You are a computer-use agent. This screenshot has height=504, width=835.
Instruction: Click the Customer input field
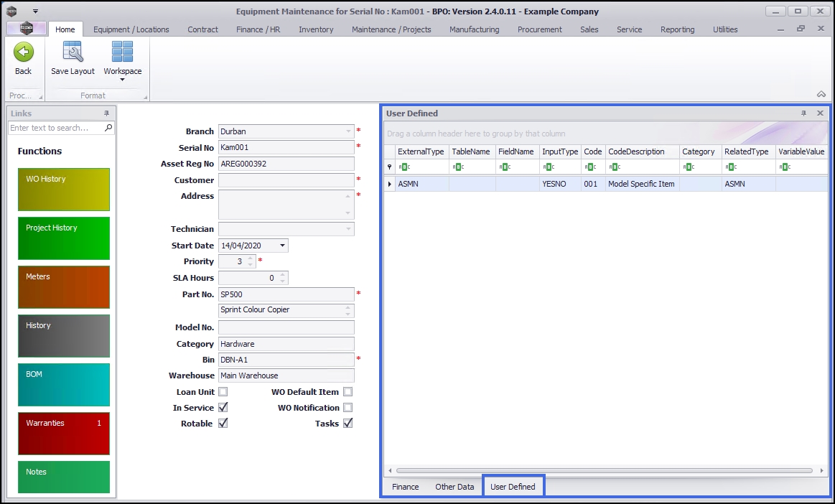pyautogui.click(x=286, y=180)
